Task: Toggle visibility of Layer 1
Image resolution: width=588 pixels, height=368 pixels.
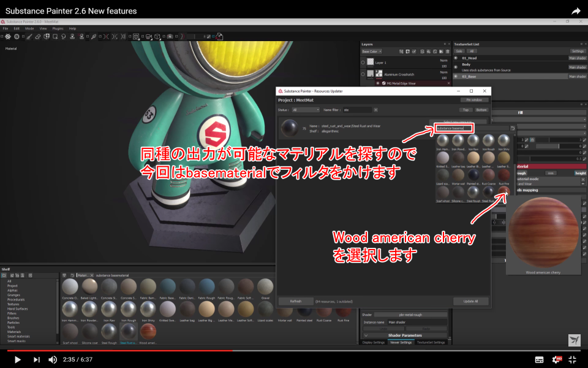Action: pos(363,63)
